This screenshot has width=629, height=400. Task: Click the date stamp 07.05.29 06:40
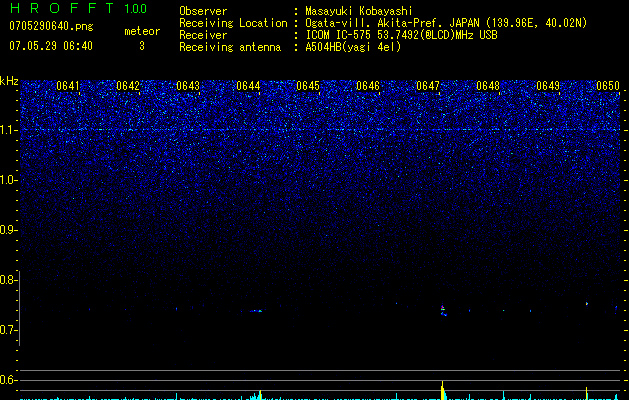(51, 46)
